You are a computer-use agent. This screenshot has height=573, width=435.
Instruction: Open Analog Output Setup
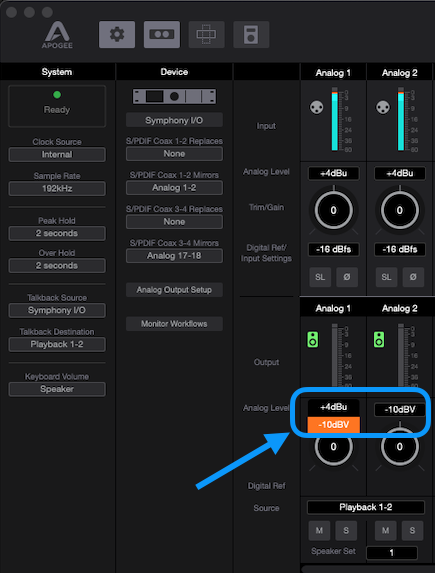[x=174, y=290]
